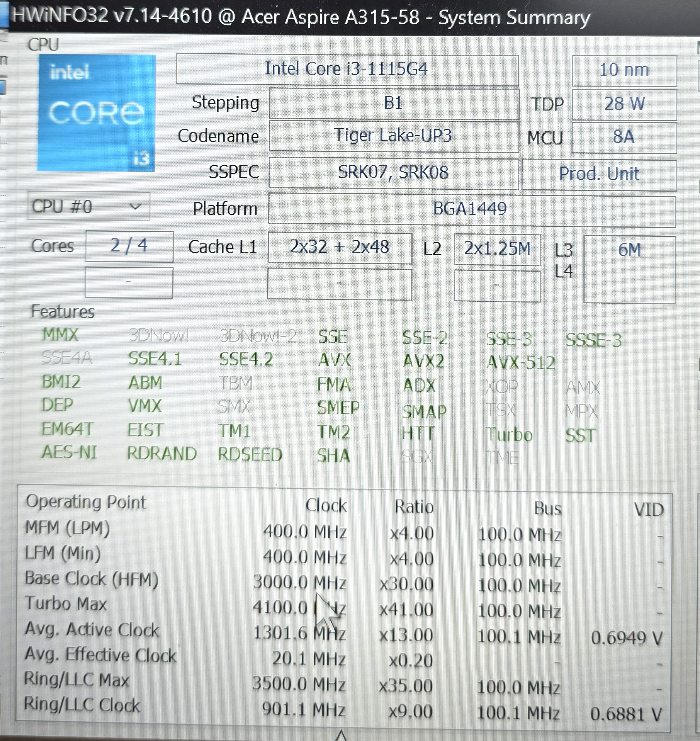Click the Ring/LLC Clock VID 0.6881 V
Screen dimensions: 700x741
[626, 714]
